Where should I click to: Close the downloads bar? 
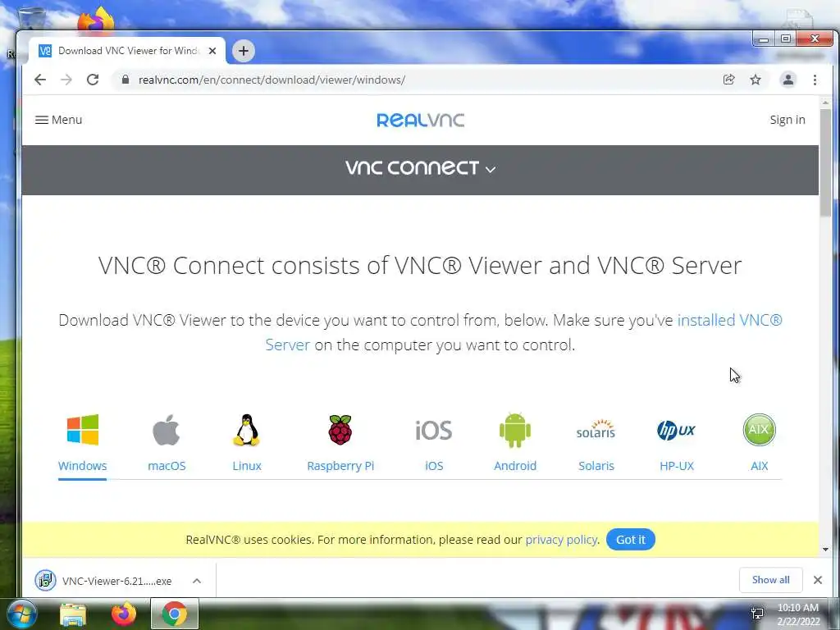pos(818,580)
